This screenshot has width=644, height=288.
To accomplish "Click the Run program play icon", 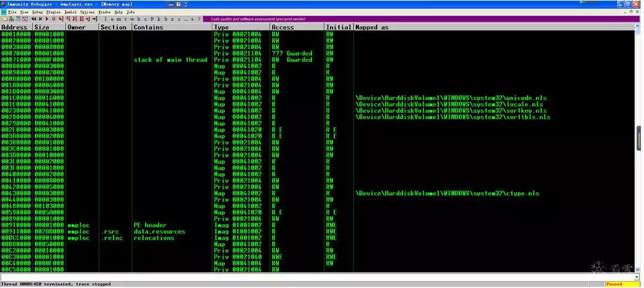I will point(47,19).
